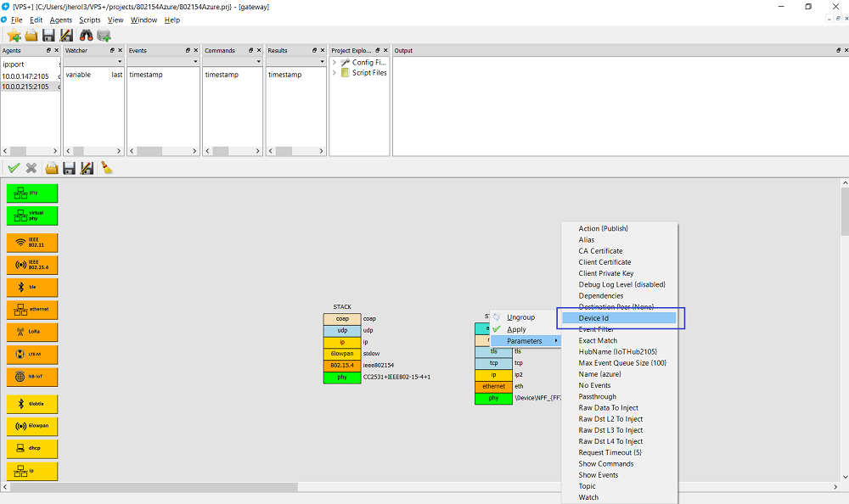
Task: Click the open folder icon in canvas toolbar
Action: 52,168
